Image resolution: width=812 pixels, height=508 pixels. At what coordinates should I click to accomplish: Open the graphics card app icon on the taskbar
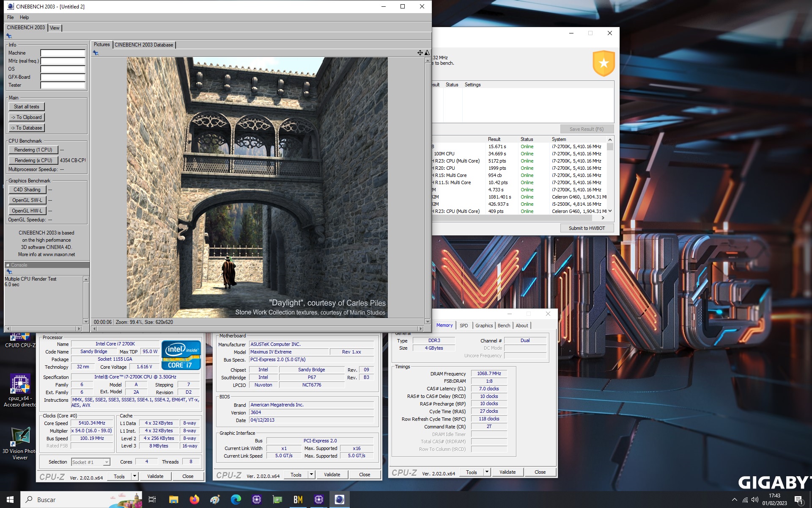pyautogui.click(x=277, y=500)
